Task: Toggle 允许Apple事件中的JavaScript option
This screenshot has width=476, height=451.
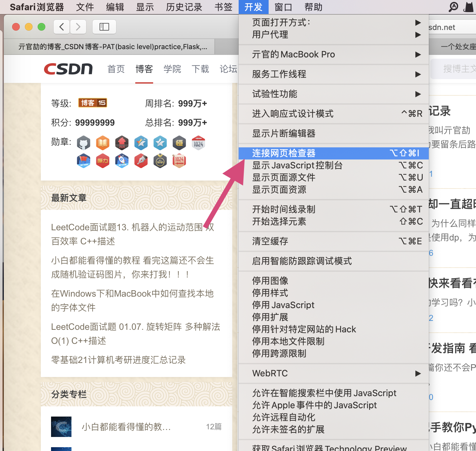Action: (333, 405)
